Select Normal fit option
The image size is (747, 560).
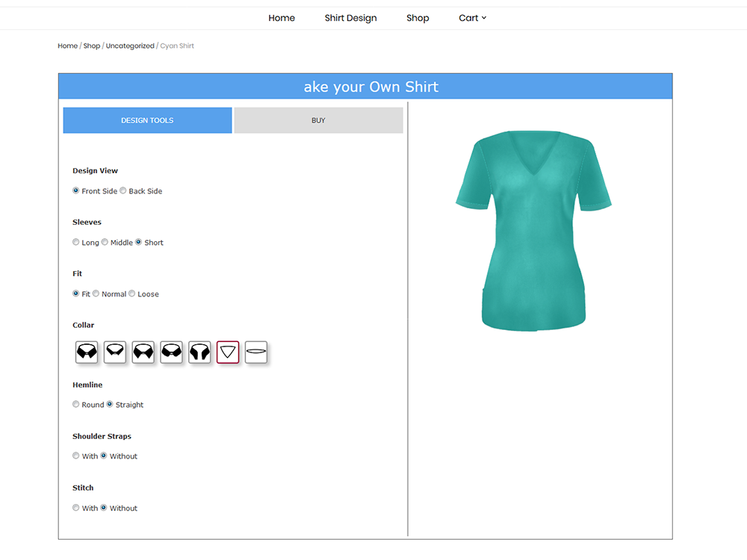click(96, 293)
